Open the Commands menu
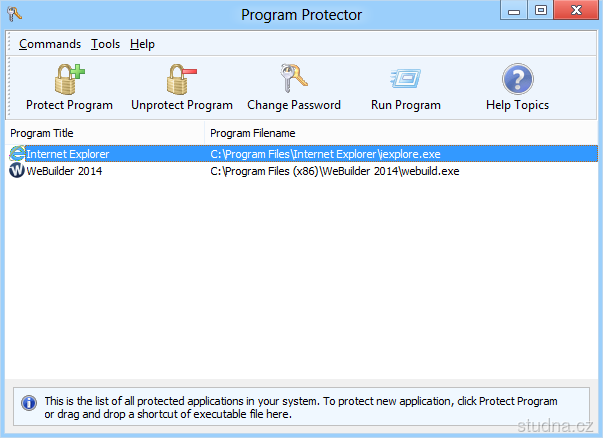This screenshot has width=603, height=438. coord(50,44)
